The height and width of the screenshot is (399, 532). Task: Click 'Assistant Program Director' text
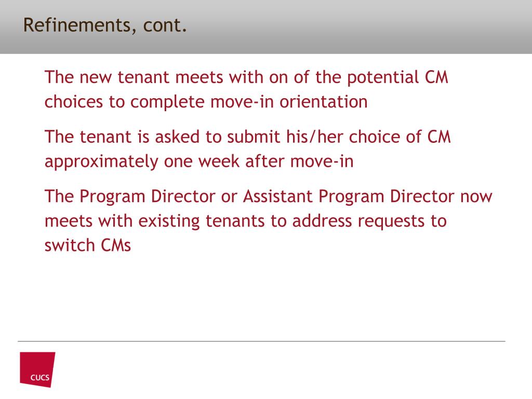(349, 196)
